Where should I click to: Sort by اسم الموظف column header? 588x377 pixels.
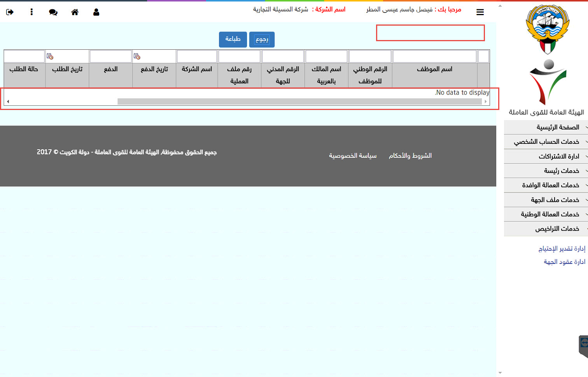pyautogui.click(x=435, y=75)
